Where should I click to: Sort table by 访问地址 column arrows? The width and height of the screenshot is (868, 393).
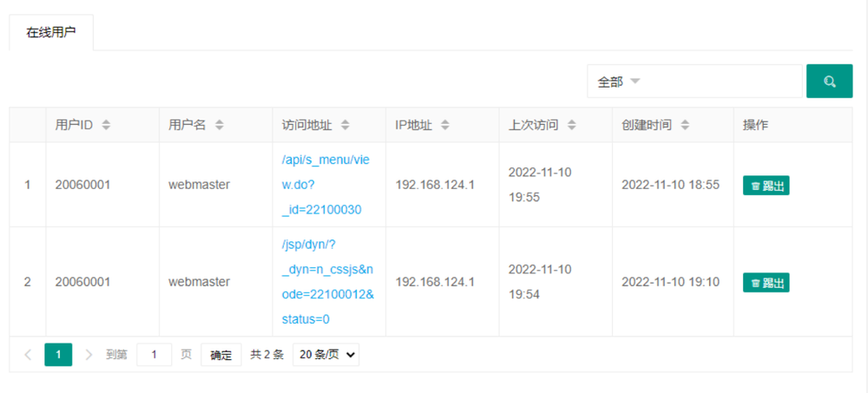click(345, 125)
